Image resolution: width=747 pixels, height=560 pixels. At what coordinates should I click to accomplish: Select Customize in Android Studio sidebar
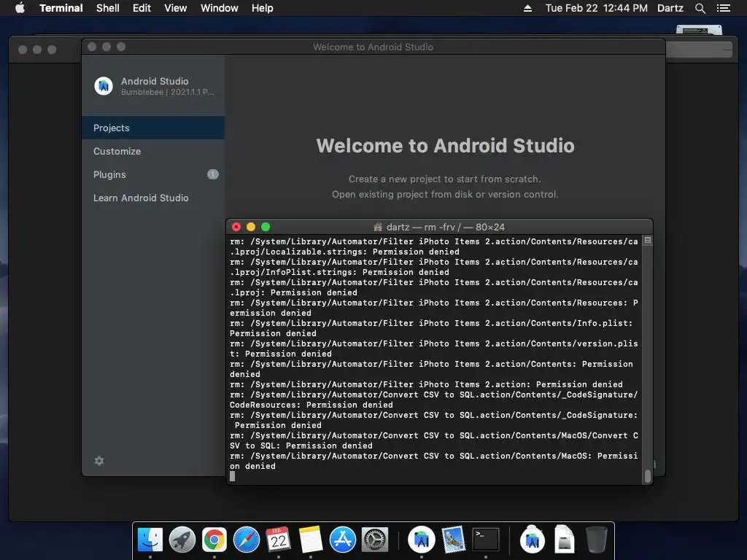[x=153, y=151]
